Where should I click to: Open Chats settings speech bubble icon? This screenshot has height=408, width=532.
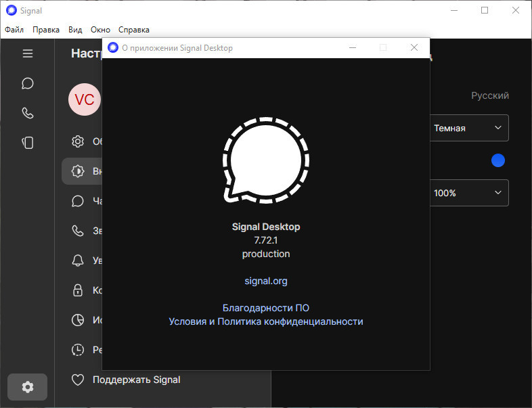pyautogui.click(x=78, y=201)
